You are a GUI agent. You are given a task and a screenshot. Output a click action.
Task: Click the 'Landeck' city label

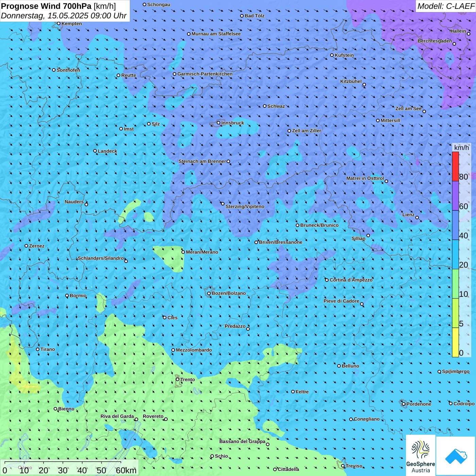coord(107,151)
